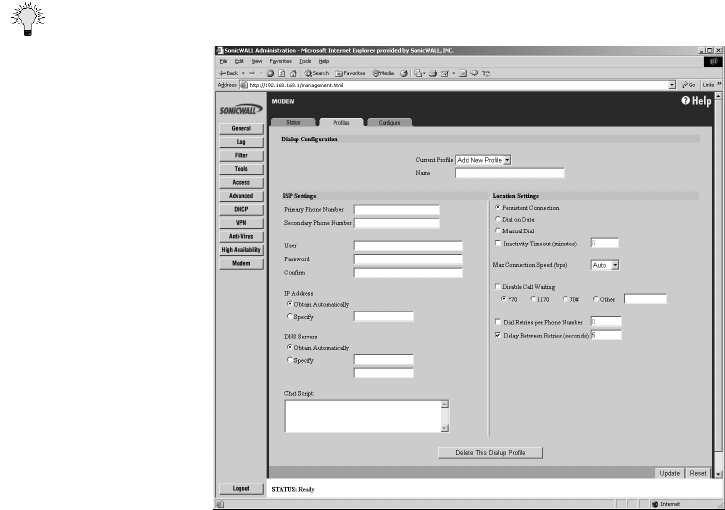725x510 pixels.
Task: Select the *70 call waiting radio button
Action: tap(504, 299)
